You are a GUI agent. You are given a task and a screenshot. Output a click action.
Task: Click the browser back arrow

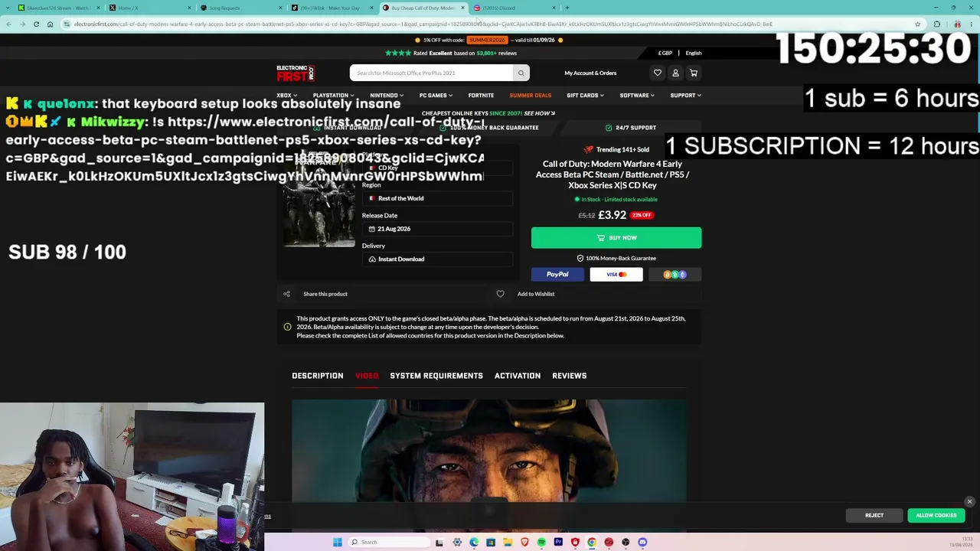pos(8,24)
